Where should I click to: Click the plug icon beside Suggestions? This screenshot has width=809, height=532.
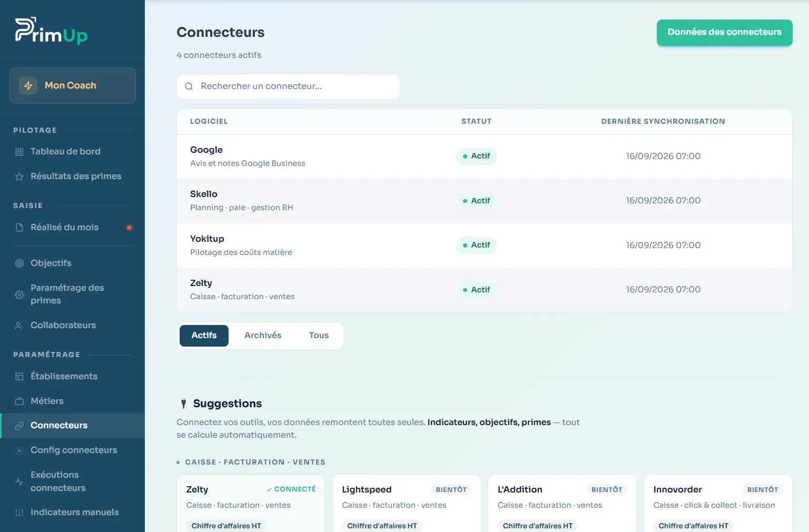(183, 403)
